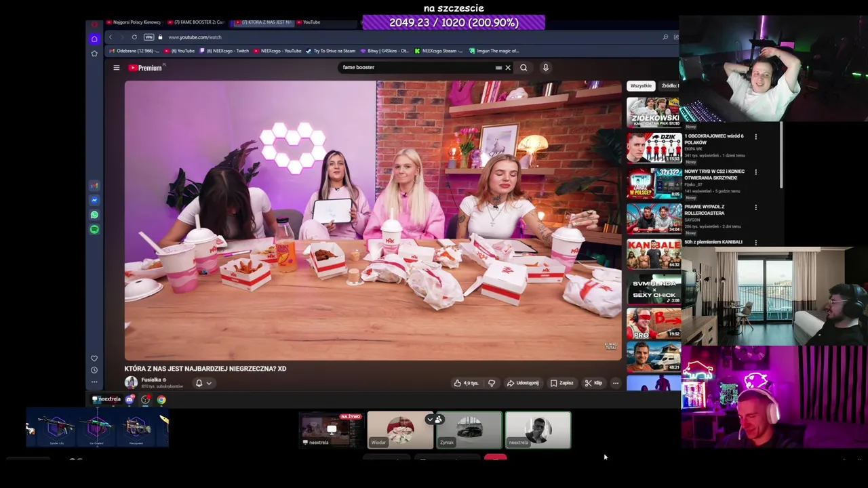Reload the page in the browser toolbar

click(x=134, y=37)
